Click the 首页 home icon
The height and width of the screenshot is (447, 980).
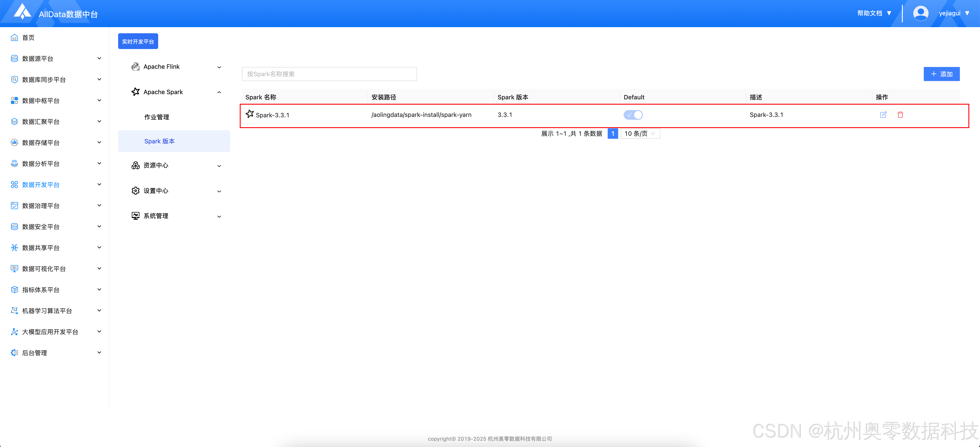[x=14, y=37]
